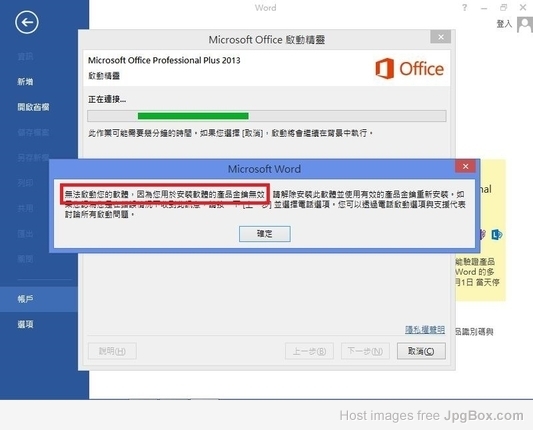The image size is (533, 430).
Task: Click the 說明(H) help button
Action: [112, 351]
